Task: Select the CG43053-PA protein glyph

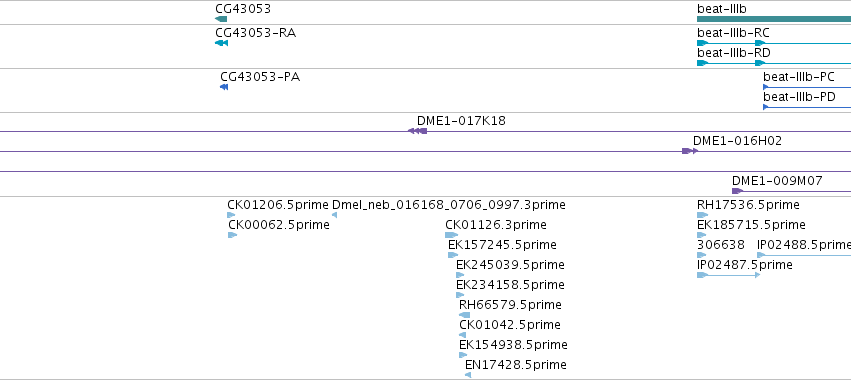Action: 224,87
